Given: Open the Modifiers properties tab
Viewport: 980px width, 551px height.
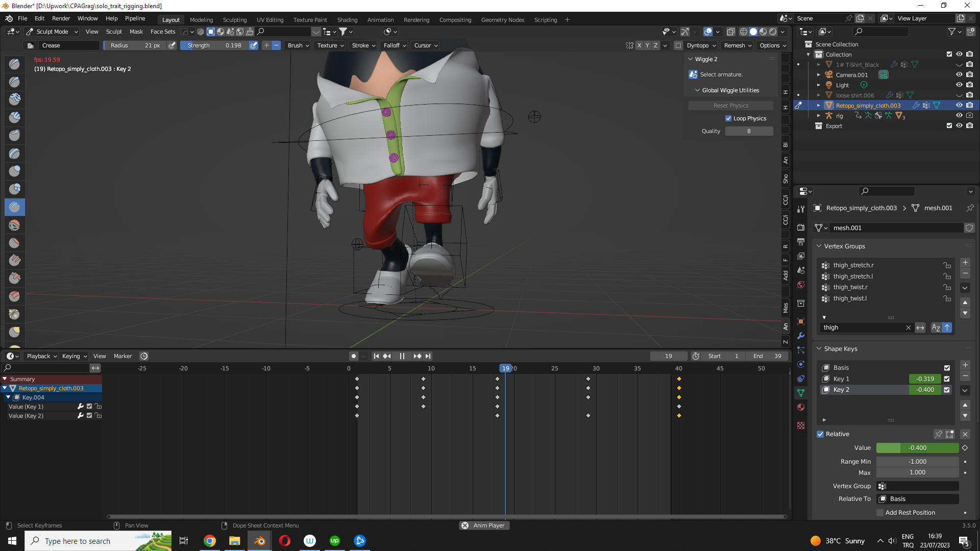Looking at the screenshot, I should pyautogui.click(x=801, y=336).
